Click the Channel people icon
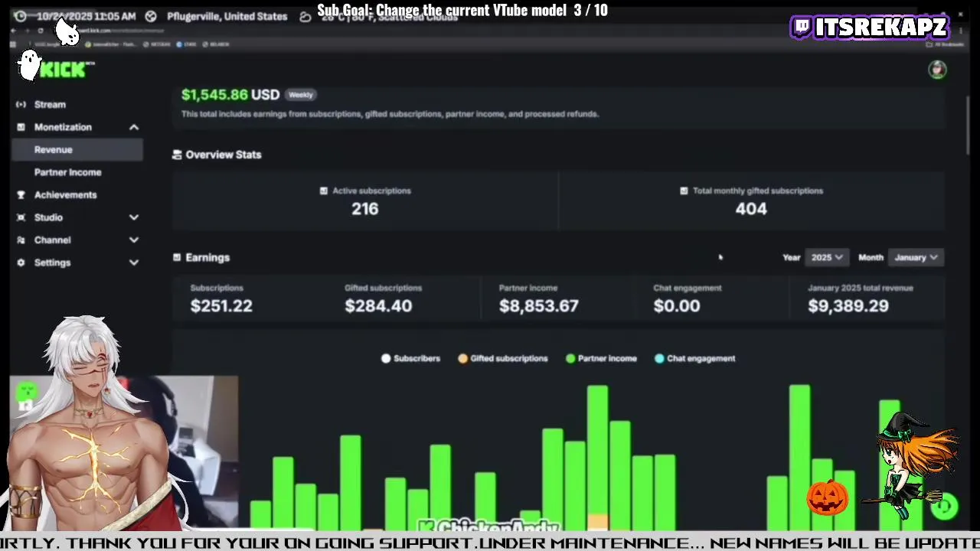Image resolution: width=980 pixels, height=551 pixels. (x=21, y=240)
